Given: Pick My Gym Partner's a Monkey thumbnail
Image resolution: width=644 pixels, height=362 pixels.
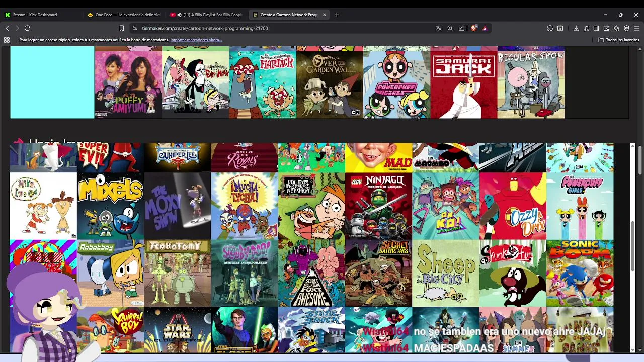Looking at the screenshot, I should [311, 206].
